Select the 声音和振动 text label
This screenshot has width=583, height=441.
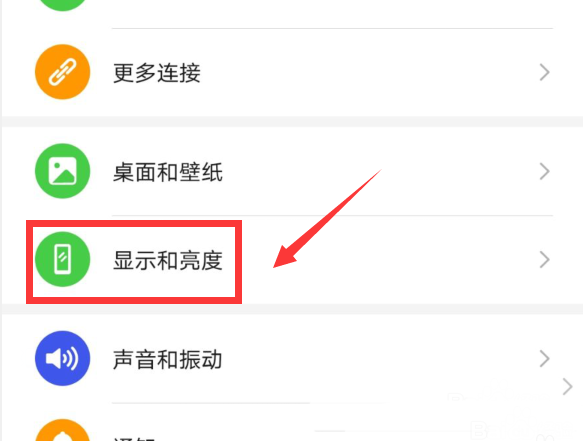[x=168, y=360]
